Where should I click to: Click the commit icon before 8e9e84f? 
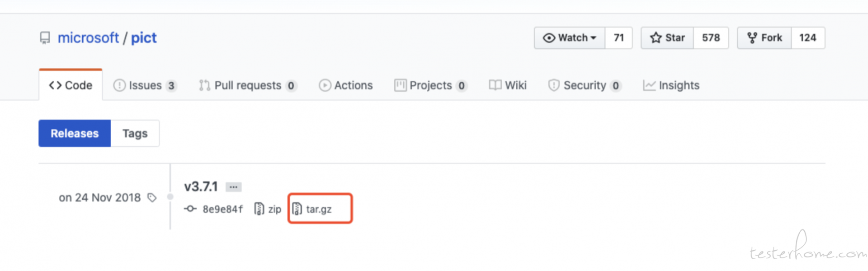click(x=190, y=209)
